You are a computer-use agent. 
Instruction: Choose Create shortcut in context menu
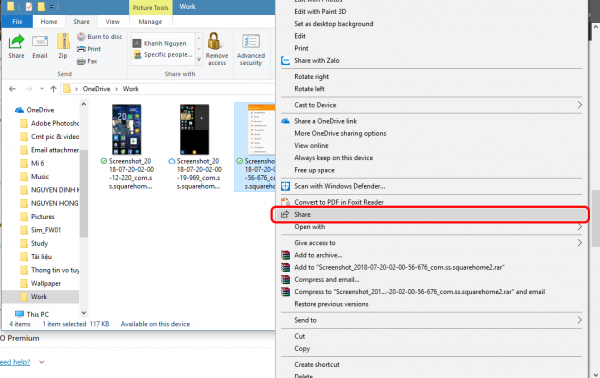coord(316,364)
